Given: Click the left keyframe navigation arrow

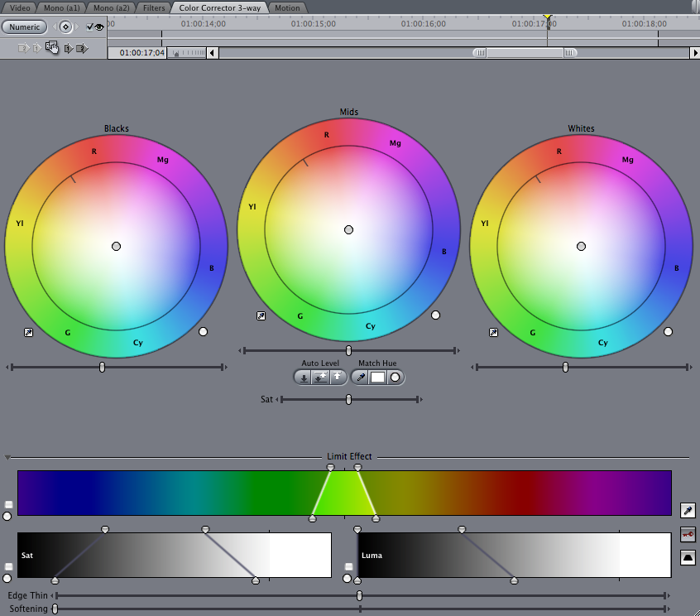Looking at the screenshot, I should click(x=55, y=26).
